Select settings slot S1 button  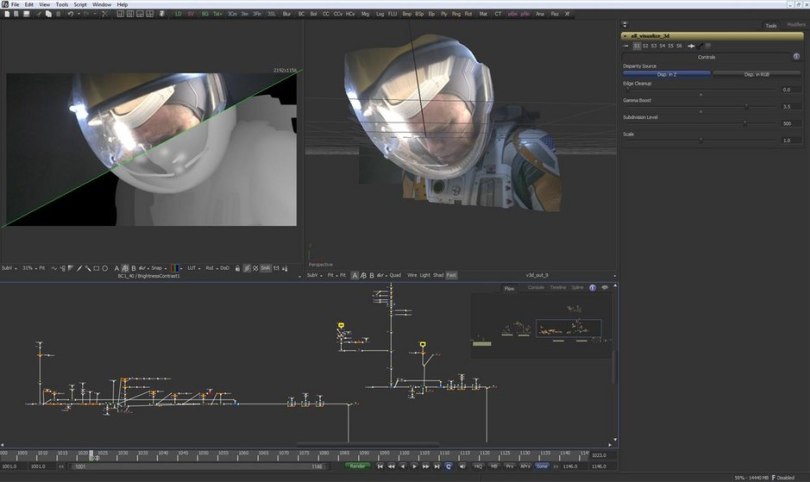[x=637, y=46]
